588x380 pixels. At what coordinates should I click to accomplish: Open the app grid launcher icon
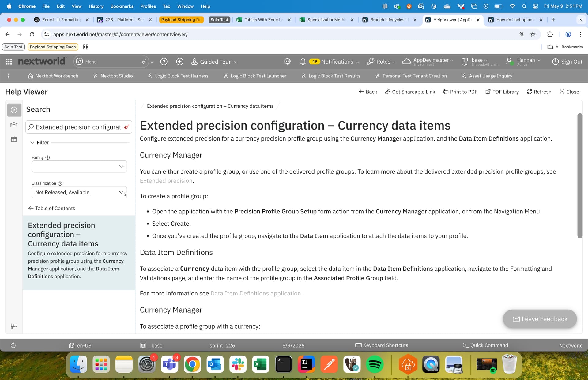click(9, 62)
